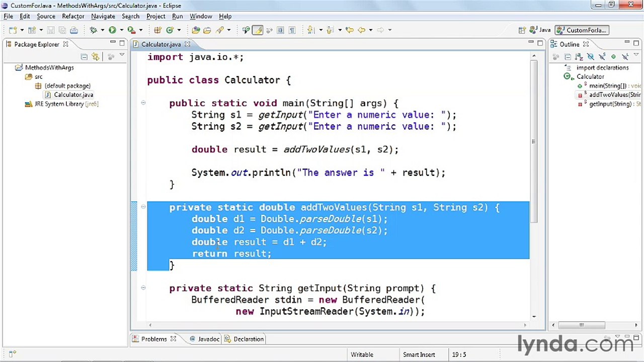The height and width of the screenshot is (362, 644).
Task: Click the Run External Tools icon
Action: coord(131,30)
